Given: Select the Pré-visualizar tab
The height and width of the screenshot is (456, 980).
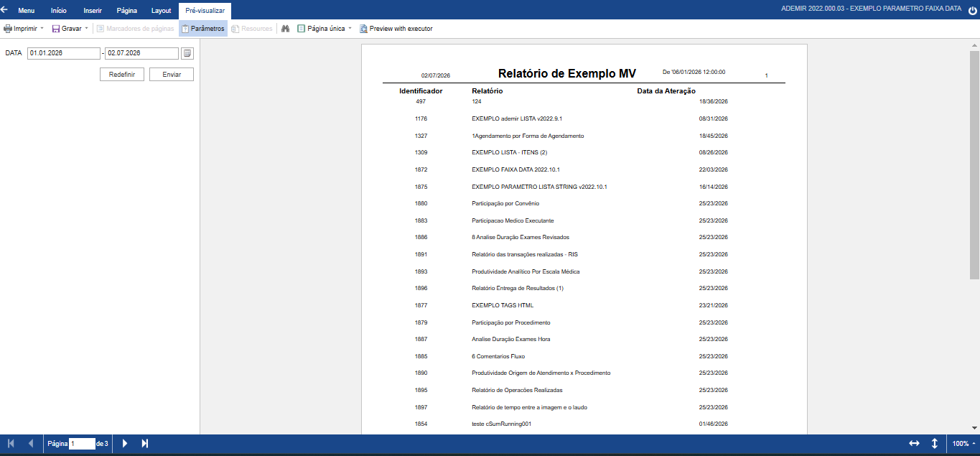Looking at the screenshot, I should 205,11.
